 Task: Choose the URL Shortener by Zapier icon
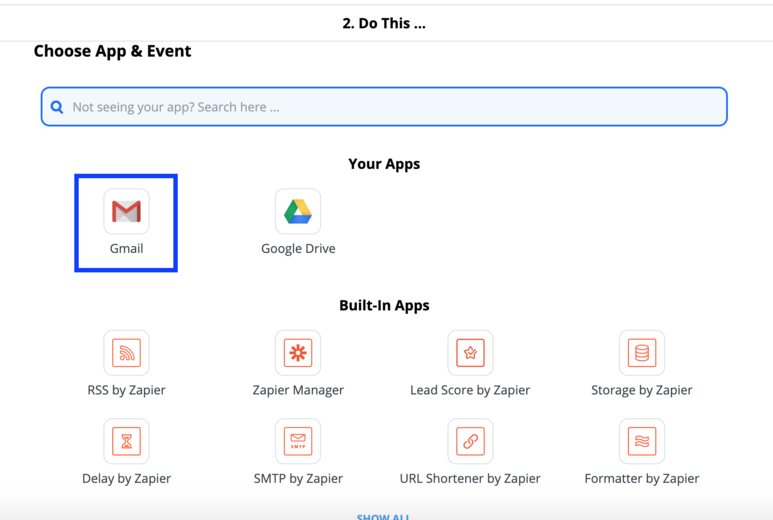[x=470, y=441]
